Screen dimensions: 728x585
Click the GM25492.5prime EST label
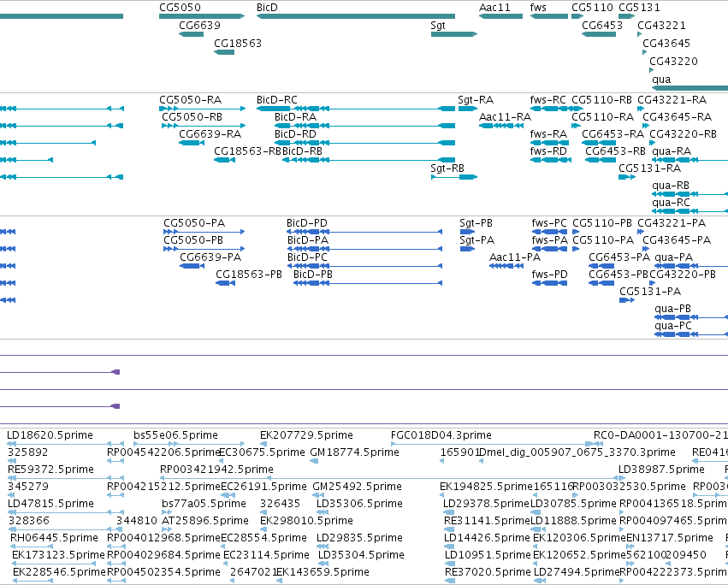pyautogui.click(x=357, y=487)
